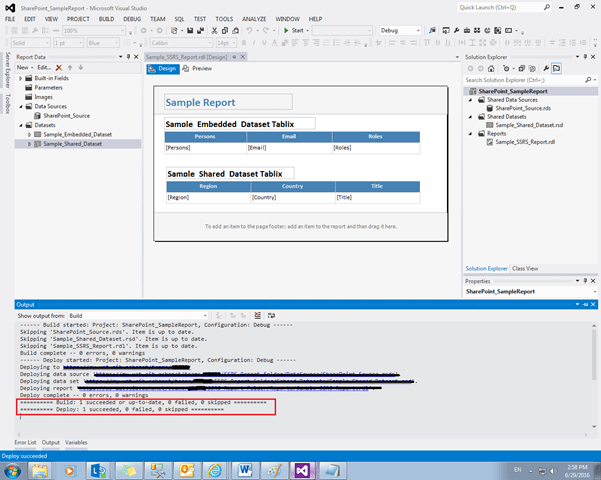Click Collapse All icon in Solution Explorer
The width and height of the screenshot is (601, 480).
(522, 69)
